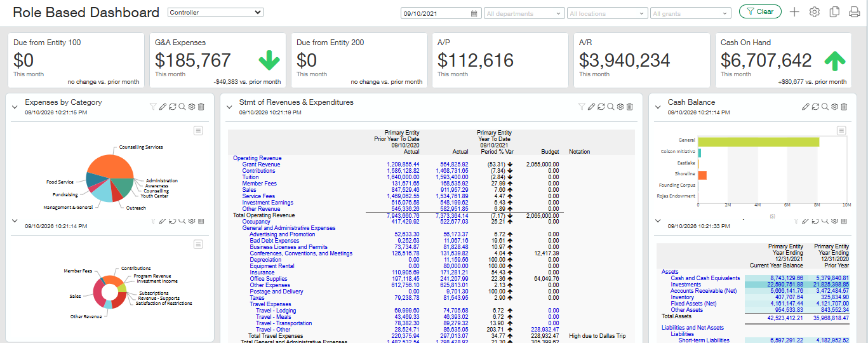The height and width of the screenshot is (343, 868).
Task: Open the Investments asset link
Action: [686, 285]
